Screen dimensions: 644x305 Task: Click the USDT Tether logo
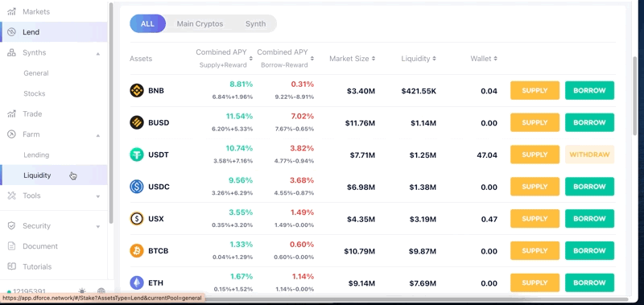(x=137, y=155)
